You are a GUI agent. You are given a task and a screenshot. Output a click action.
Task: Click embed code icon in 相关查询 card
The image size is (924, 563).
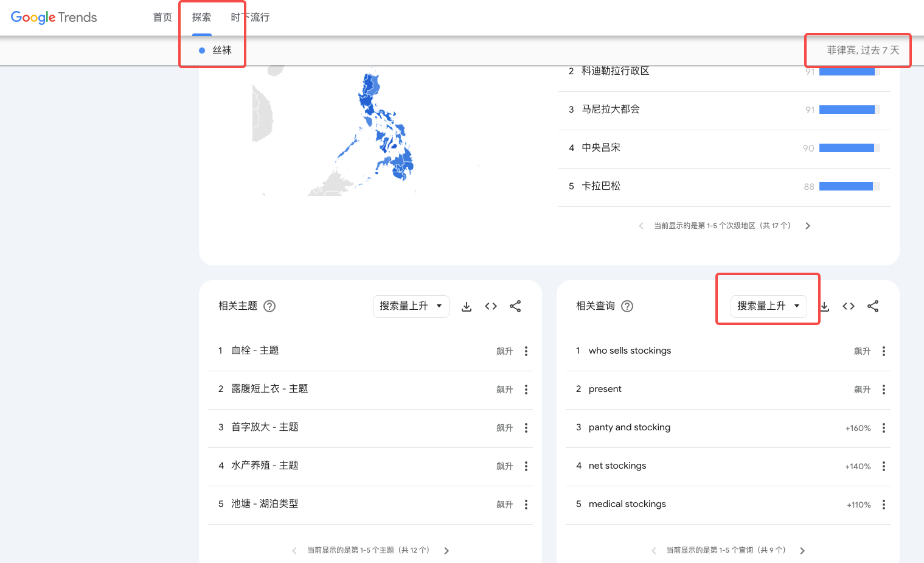849,306
